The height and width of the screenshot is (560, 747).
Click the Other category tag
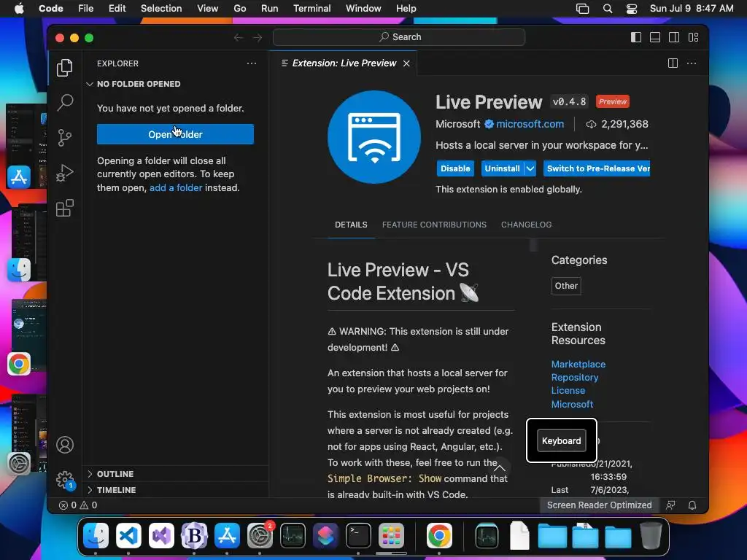tap(566, 286)
